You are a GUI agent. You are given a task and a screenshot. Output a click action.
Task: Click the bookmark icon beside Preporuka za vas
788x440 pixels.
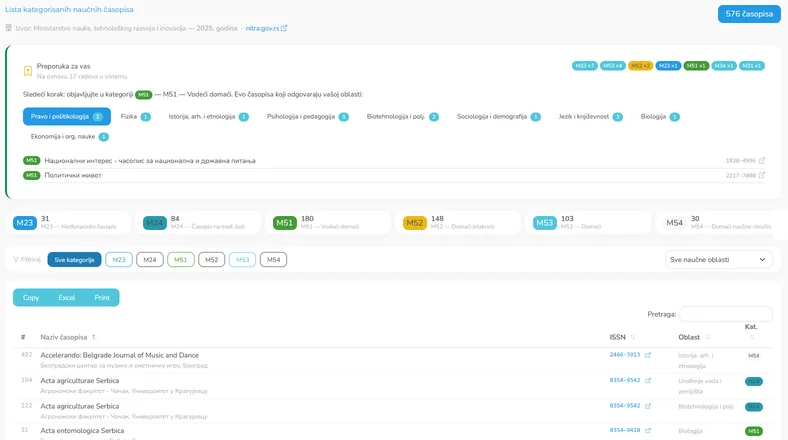[28, 71]
